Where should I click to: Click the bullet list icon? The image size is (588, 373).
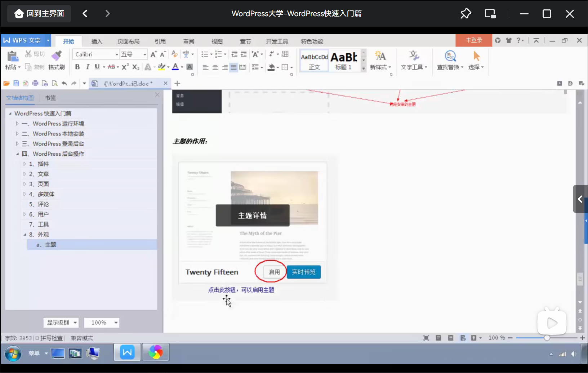(x=205, y=54)
